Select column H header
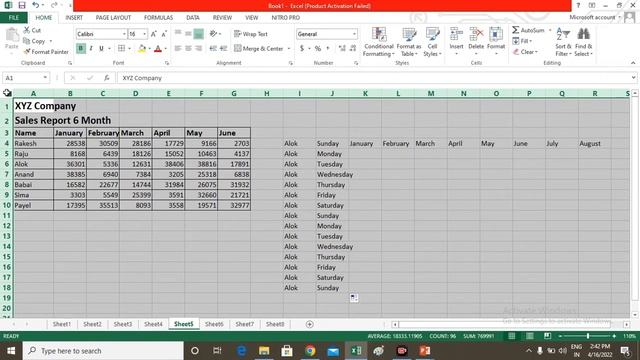Viewport: 640px width, 360px height. 267,93
